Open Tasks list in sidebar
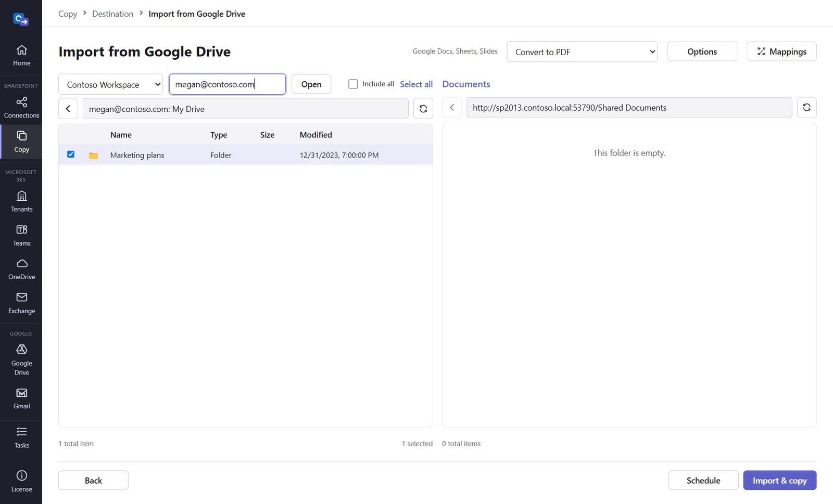The width and height of the screenshot is (833, 504). [21, 437]
